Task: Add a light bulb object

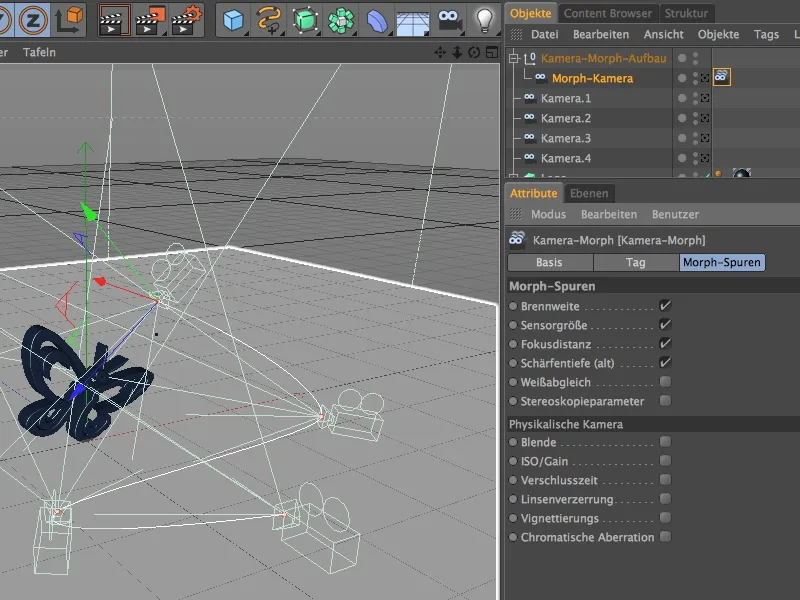Action: point(484,20)
